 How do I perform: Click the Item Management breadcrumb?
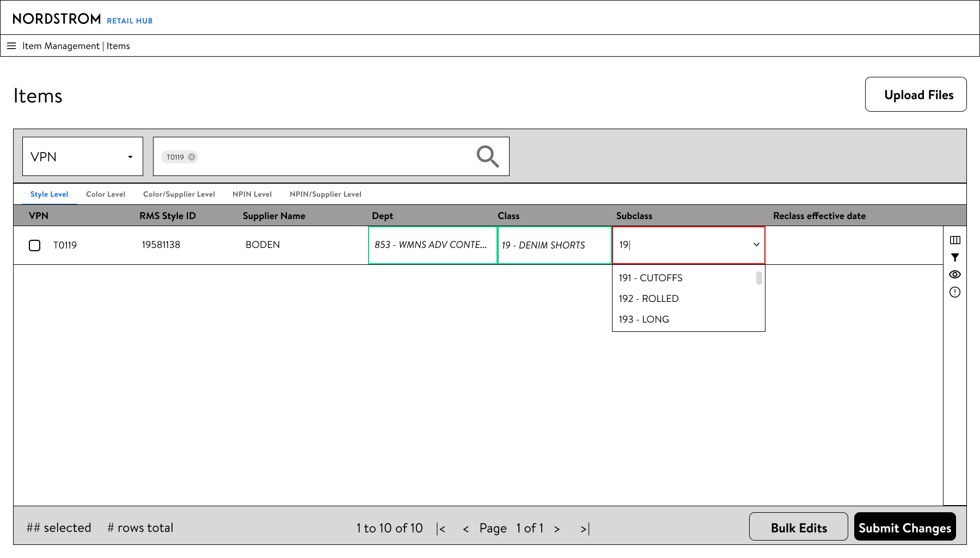61,46
